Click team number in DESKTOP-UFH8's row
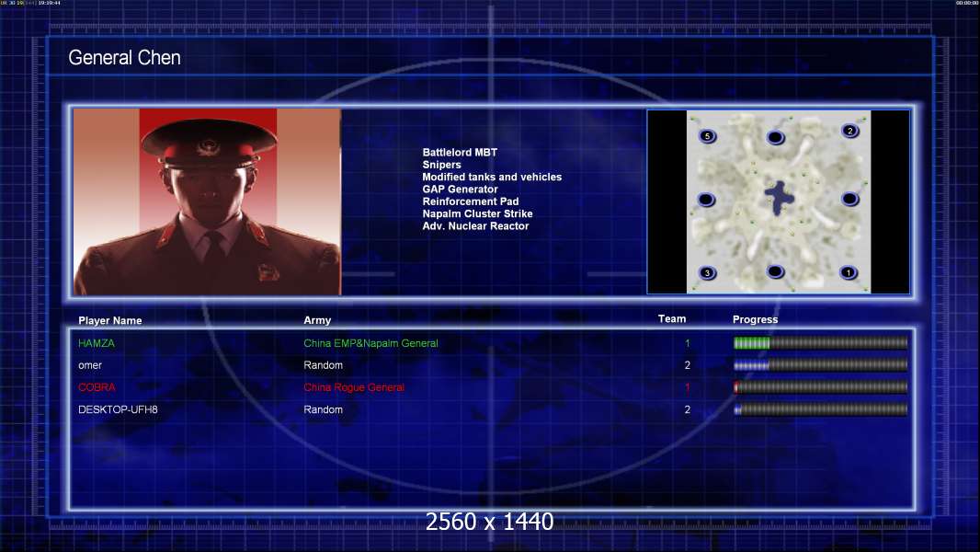Image resolution: width=980 pixels, height=552 pixels. tap(688, 410)
